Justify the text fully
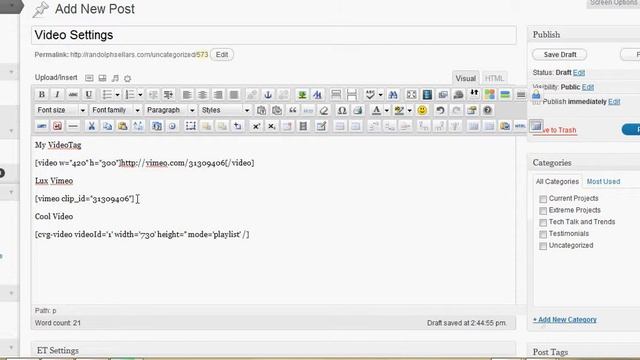This screenshot has height=360, width=640. point(234,95)
